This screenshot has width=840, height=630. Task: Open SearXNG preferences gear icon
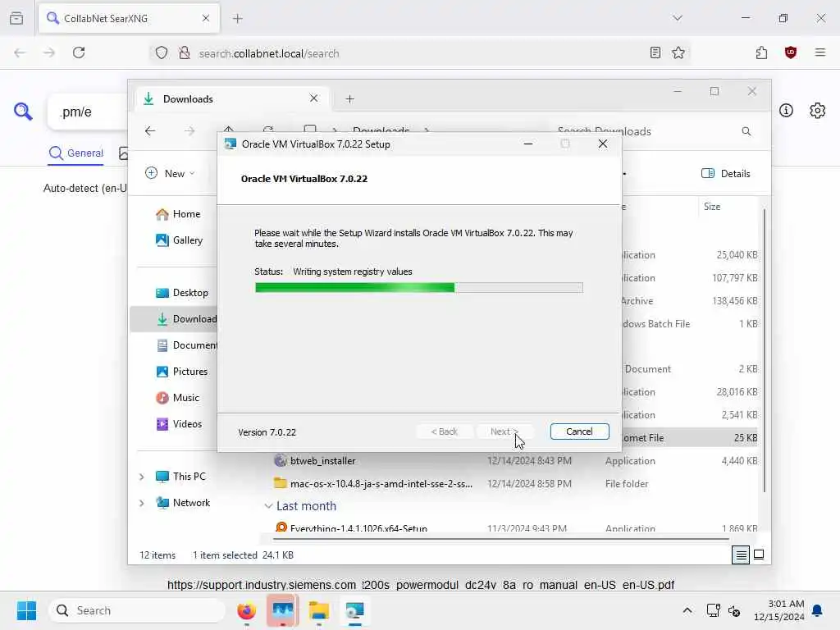tap(817, 111)
